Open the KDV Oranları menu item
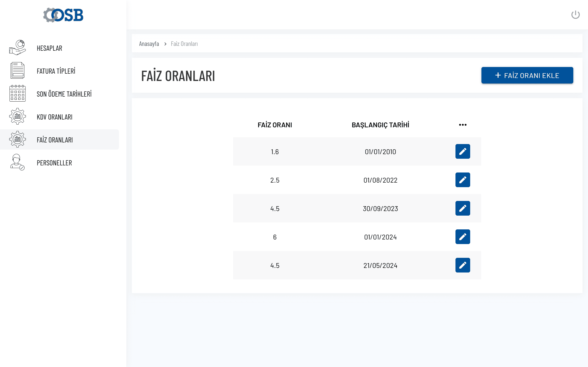The width and height of the screenshot is (588, 367). point(54,117)
